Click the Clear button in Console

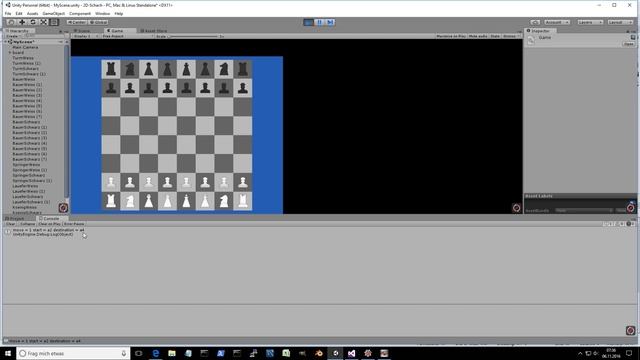(10, 224)
